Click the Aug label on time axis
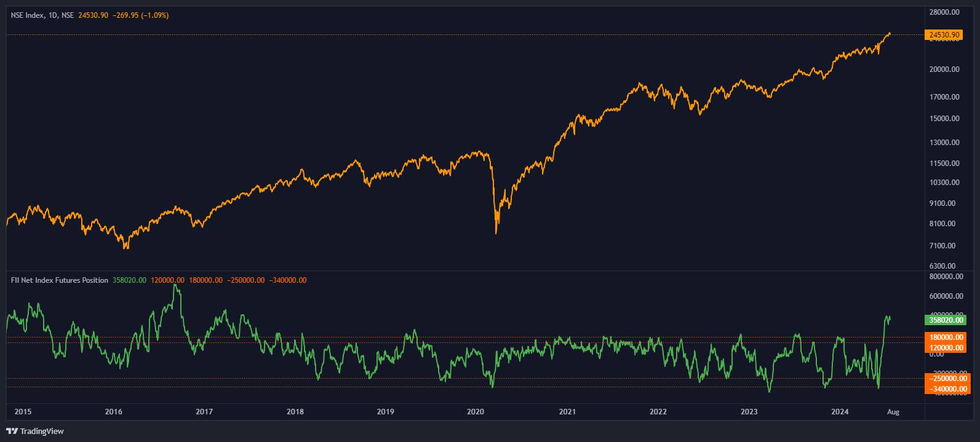Screen dimensions: 980x442 pos(893,412)
